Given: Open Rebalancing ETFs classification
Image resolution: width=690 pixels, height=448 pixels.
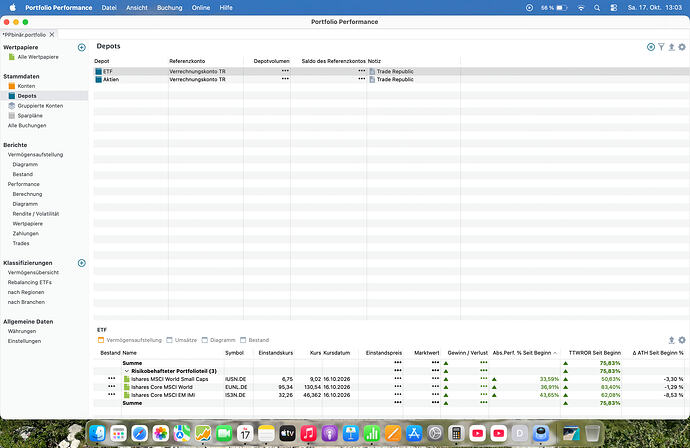Looking at the screenshot, I should 29,283.
